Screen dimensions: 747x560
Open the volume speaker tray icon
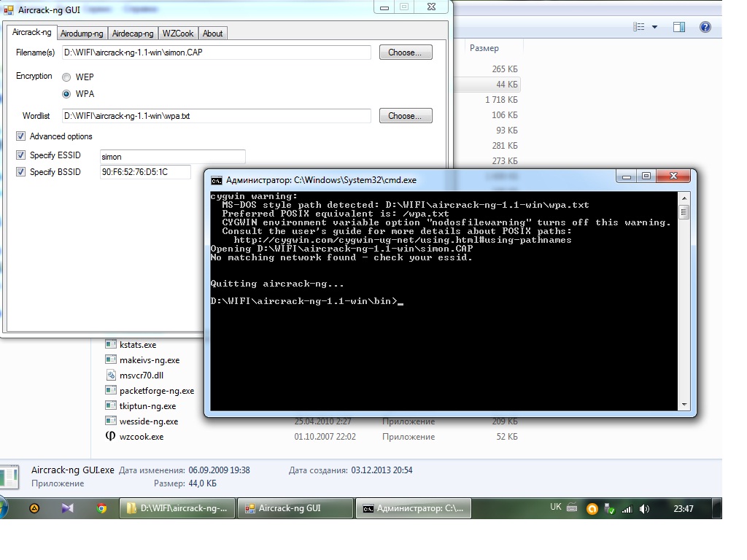[645, 509]
